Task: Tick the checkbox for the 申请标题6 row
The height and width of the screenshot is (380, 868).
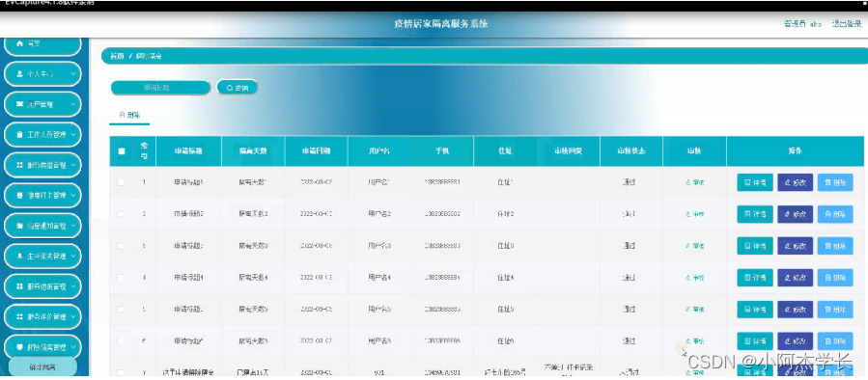Action: (121, 341)
